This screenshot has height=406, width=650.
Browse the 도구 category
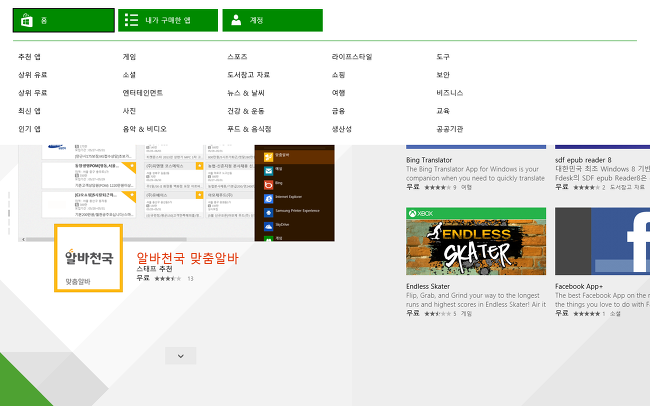[443, 57]
